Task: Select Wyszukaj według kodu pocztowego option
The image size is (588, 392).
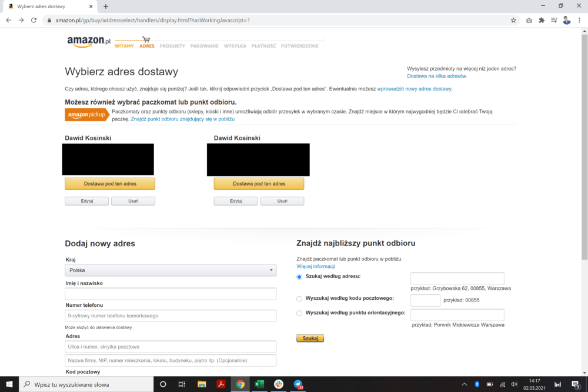Action: [299, 299]
